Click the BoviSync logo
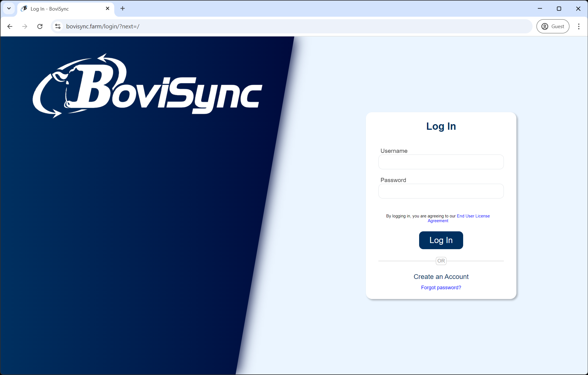Image resolution: width=588 pixels, height=375 pixels. (147, 86)
